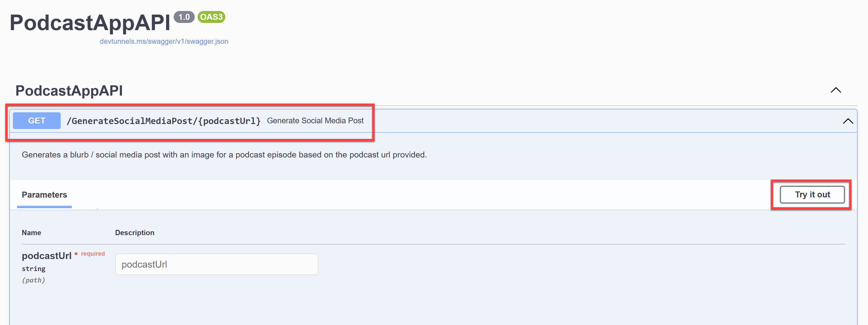The width and height of the screenshot is (868, 325).
Task: Collapse the GenerateSocialMediaPost operation chevron
Action: 848,121
